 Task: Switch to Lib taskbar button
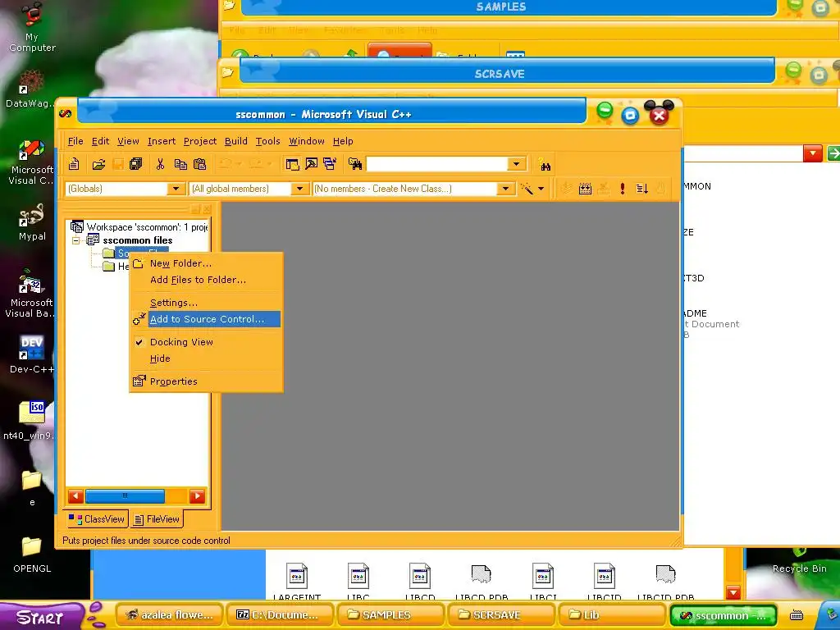pos(611,615)
